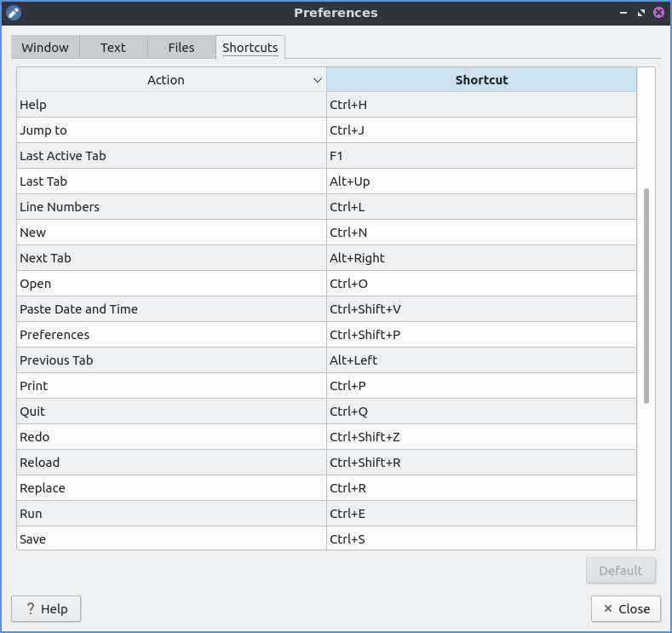Click the Alt+Right shortcut for Next Tab

481,258
